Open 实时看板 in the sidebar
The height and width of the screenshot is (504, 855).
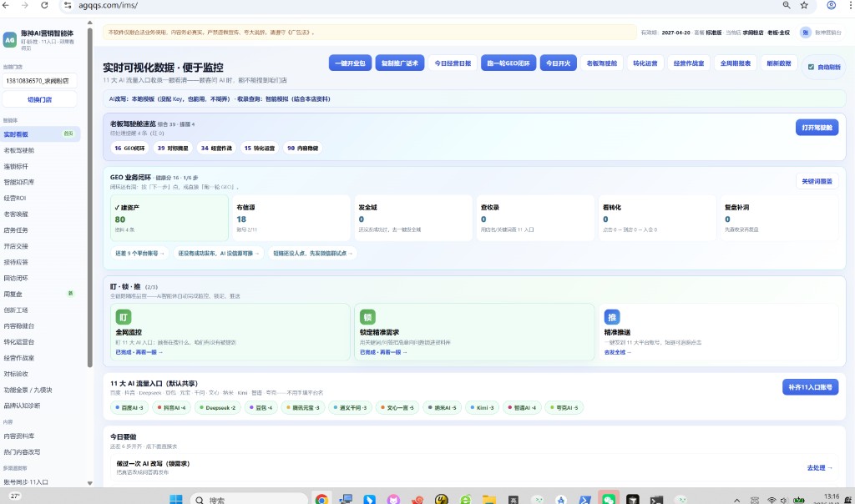click(x=40, y=134)
